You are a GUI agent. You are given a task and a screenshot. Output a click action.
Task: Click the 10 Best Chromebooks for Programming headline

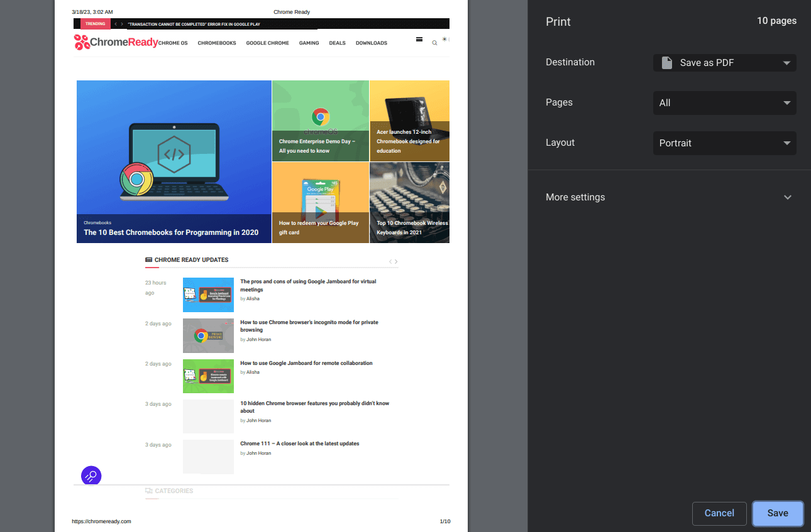pos(171,232)
